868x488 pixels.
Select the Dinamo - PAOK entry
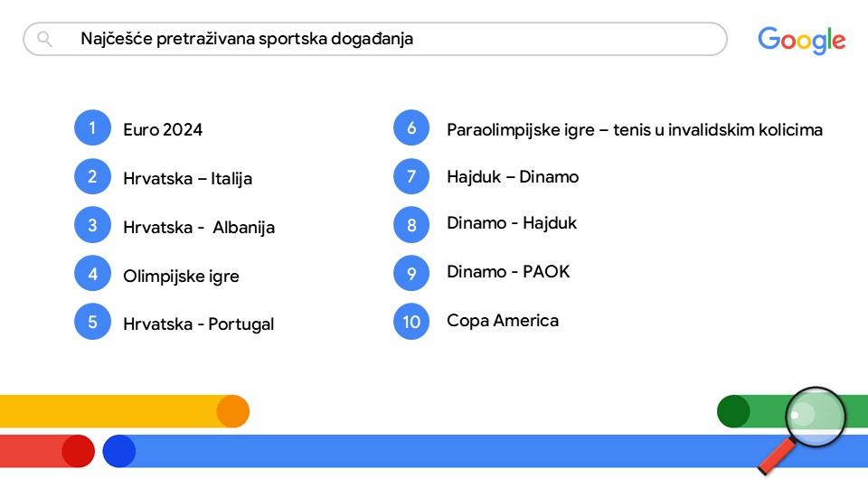(x=508, y=271)
